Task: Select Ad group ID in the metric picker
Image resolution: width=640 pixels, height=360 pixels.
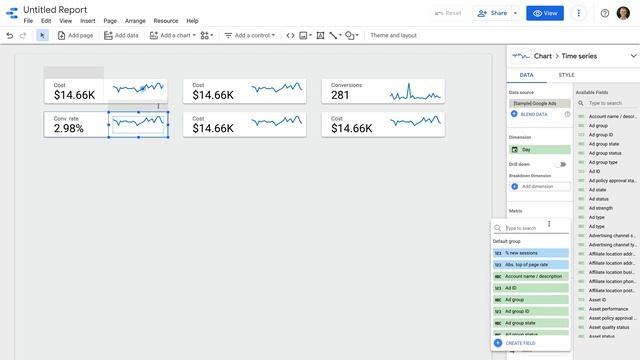Action: point(531,311)
